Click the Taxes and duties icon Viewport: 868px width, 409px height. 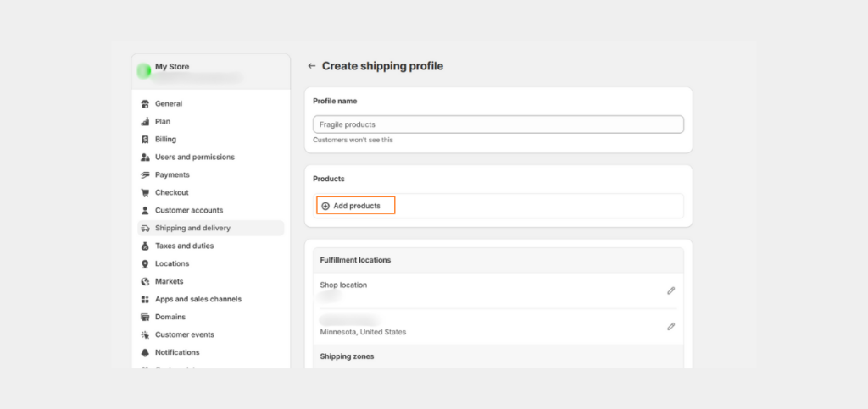coord(145,246)
